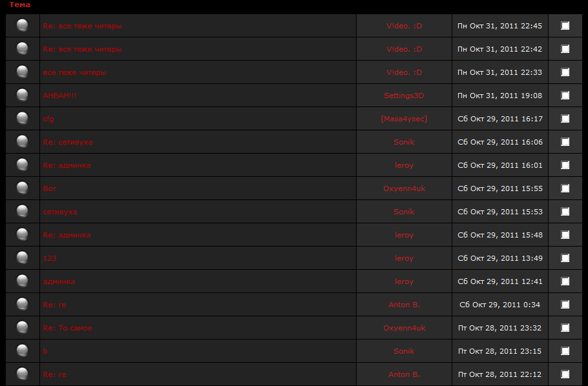Click the round icon in the cfg row
Viewport: 588px width, 386px height.
pyautogui.click(x=23, y=118)
